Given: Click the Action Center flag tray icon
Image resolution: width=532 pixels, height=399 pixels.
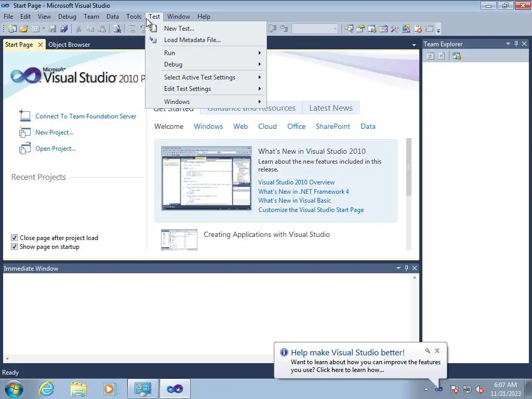Looking at the screenshot, I should [454, 390].
